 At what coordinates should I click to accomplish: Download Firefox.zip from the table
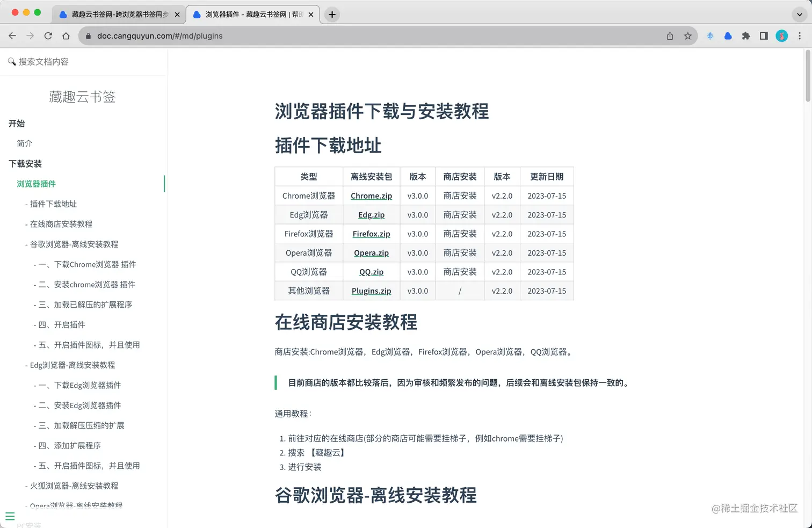click(371, 234)
